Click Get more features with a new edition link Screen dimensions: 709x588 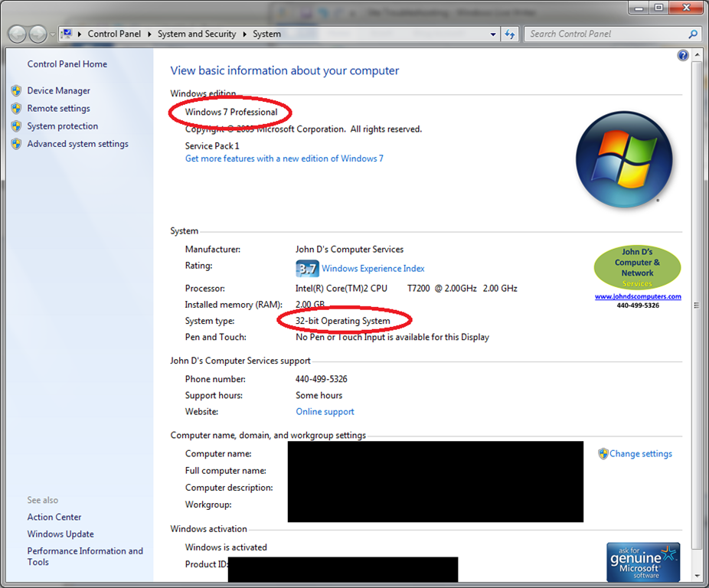pos(284,158)
